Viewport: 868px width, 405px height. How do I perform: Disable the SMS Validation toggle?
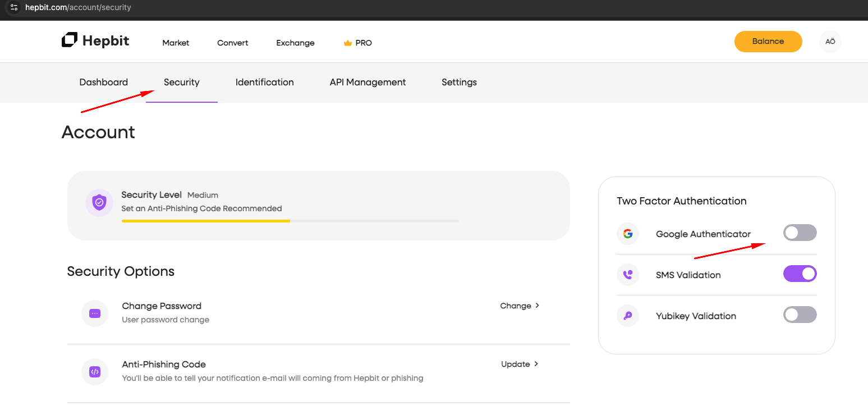[x=800, y=274]
